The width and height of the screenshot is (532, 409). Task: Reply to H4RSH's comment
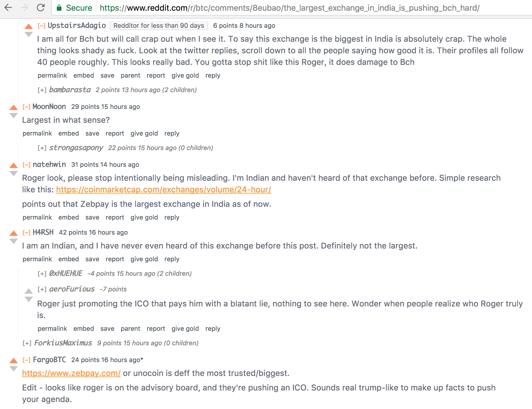172,259
